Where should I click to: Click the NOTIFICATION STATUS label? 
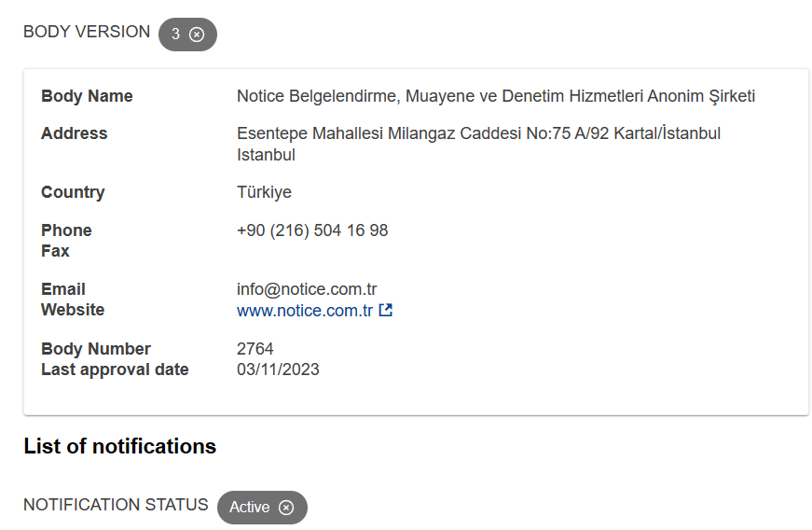pyautogui.click(x=116, y=504)
